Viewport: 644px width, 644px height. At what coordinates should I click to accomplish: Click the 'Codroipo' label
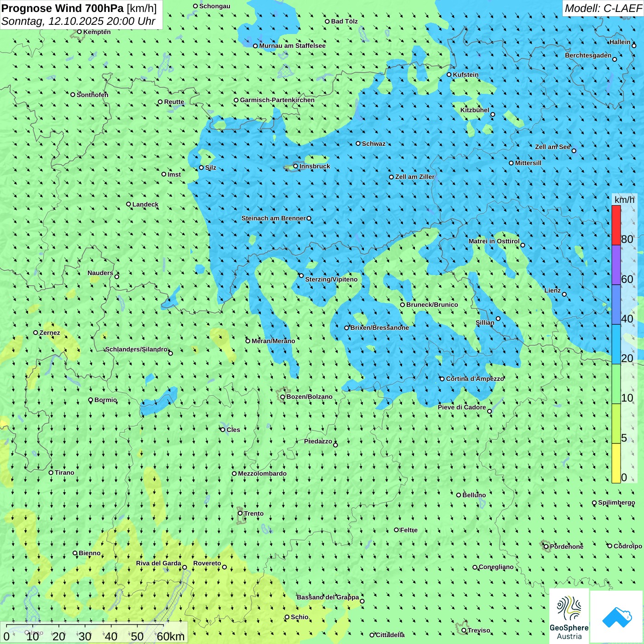[x=628, y=546]
